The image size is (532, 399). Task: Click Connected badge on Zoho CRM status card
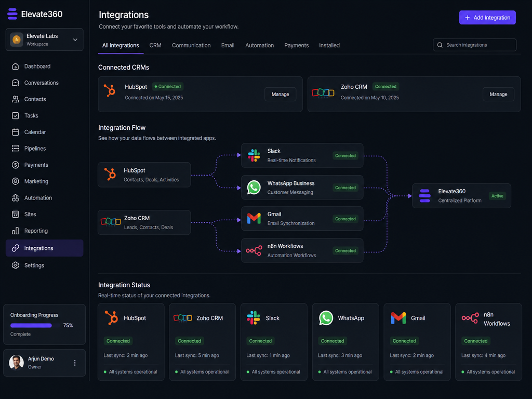click(189, 341)
